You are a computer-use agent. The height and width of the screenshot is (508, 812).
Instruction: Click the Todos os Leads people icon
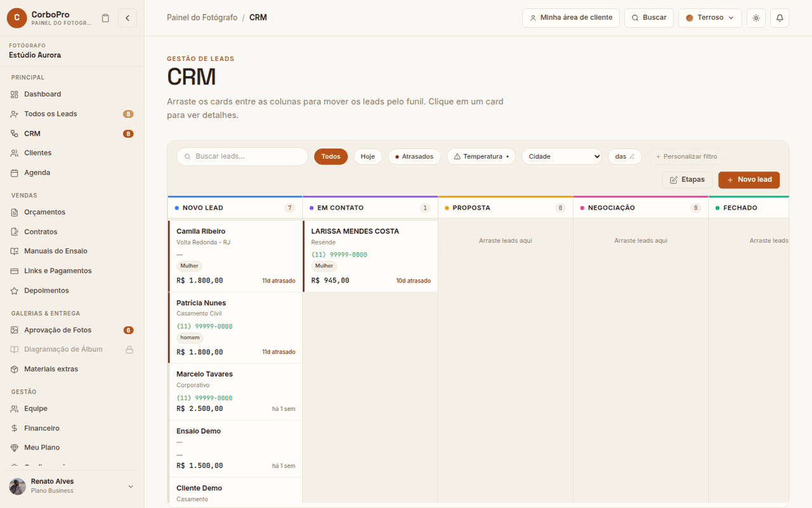[x=15, y=114]
